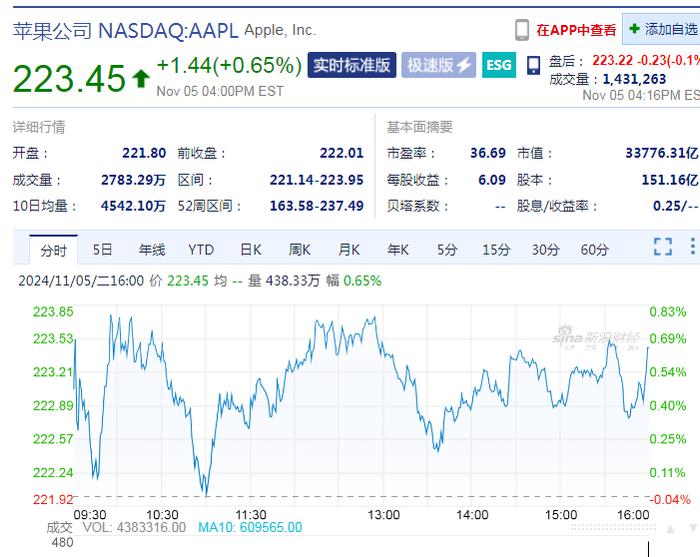Click the intraday price line chart area

coord(361,404)
